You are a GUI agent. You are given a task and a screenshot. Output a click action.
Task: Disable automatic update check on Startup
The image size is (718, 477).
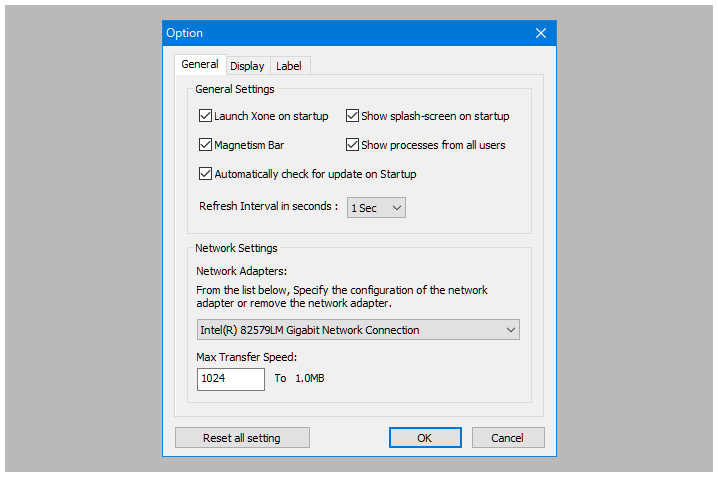click(207, 174)
